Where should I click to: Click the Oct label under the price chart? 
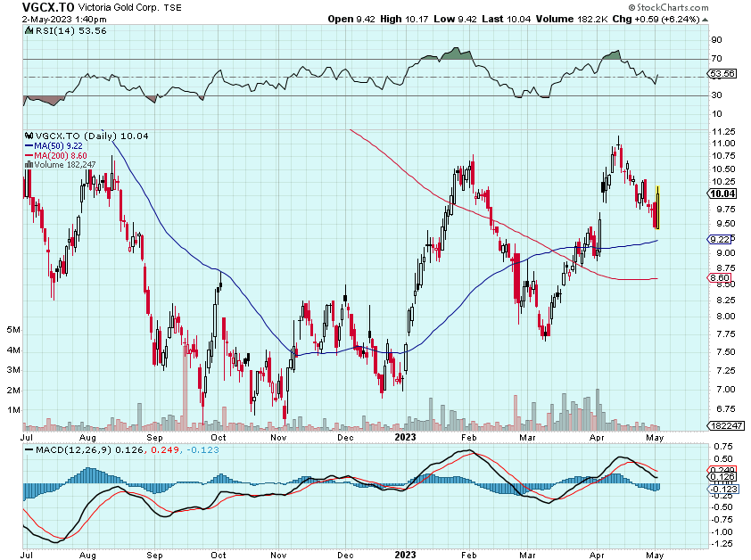219,437
